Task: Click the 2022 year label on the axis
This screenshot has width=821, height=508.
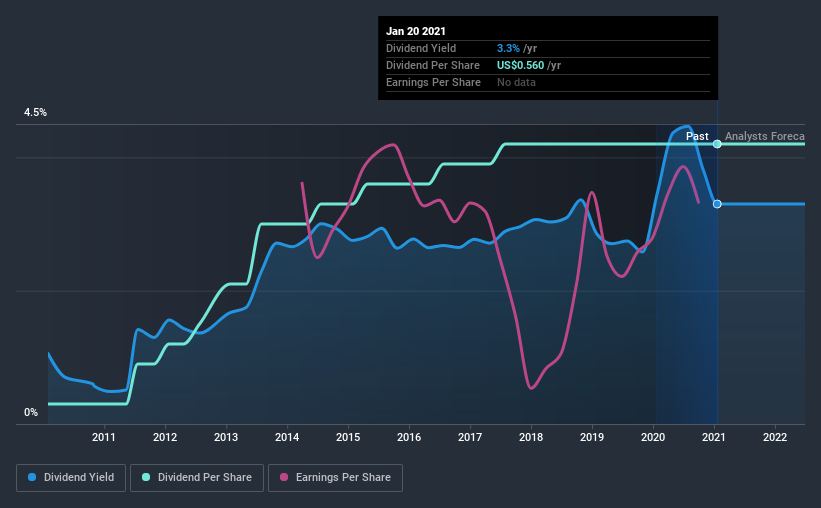Action: [775, 437]
